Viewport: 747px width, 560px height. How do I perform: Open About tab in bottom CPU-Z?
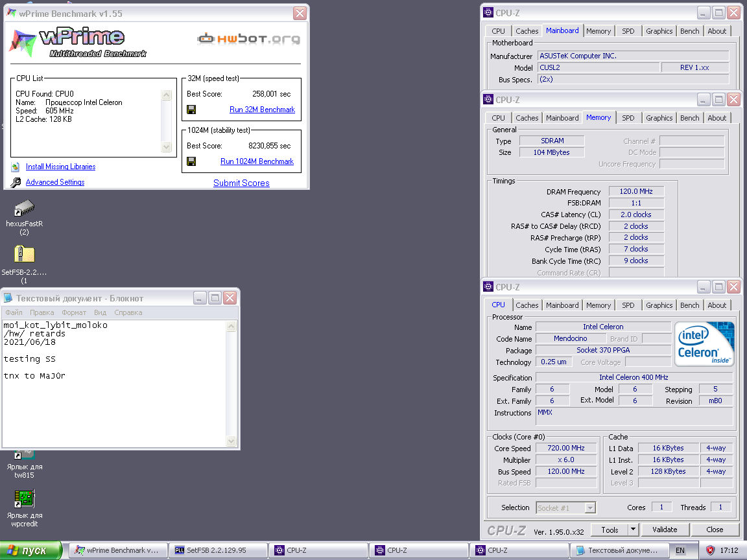717,305
